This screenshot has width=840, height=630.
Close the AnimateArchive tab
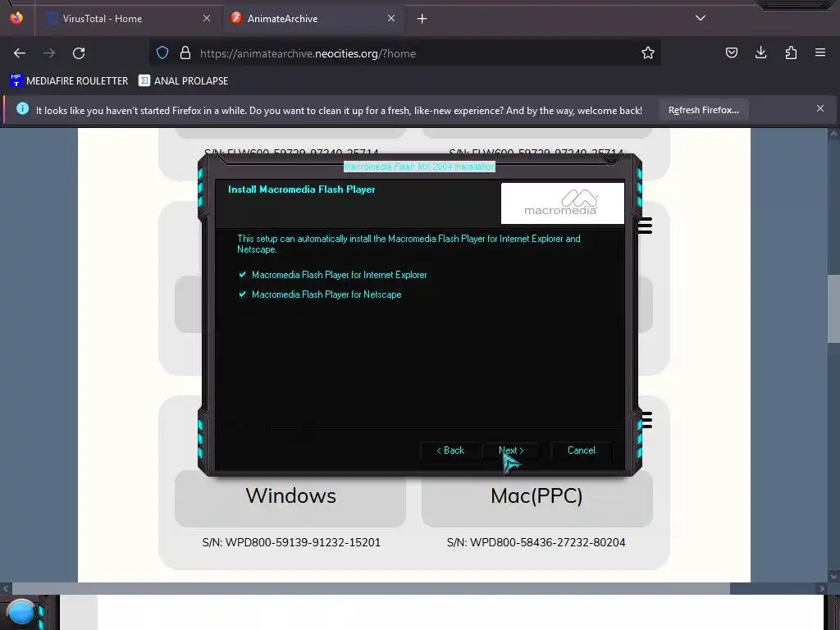(x=391, y=18)
